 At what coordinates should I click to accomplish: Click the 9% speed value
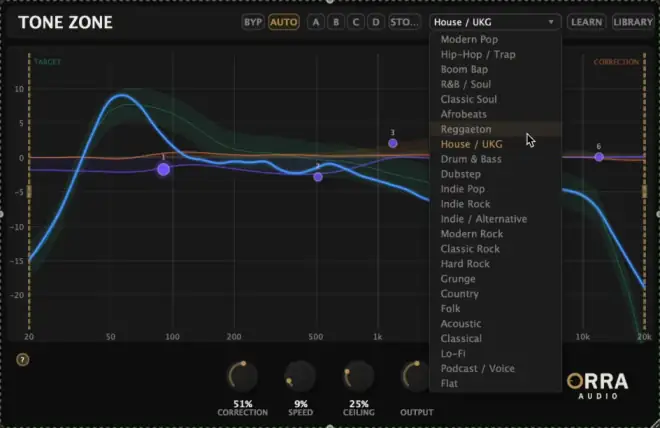click(301, 404)
